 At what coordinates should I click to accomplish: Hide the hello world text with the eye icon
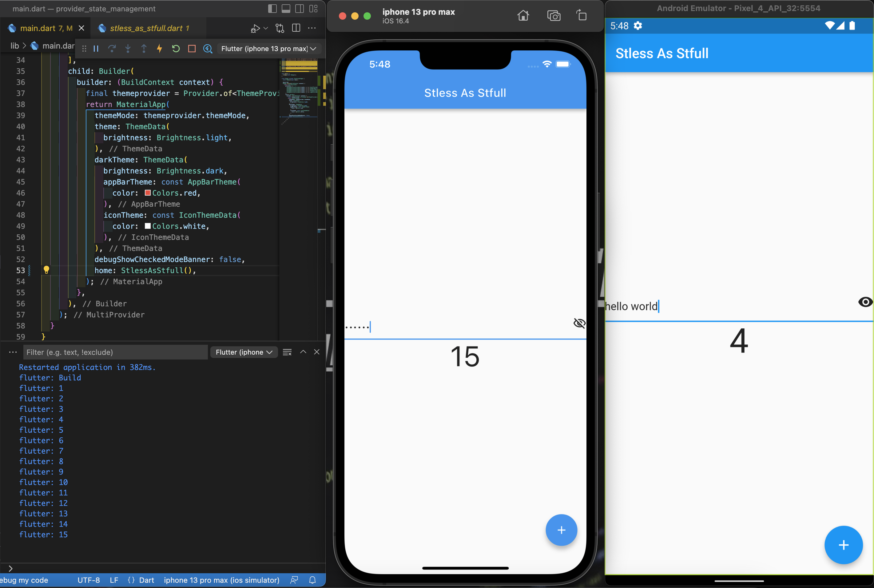coord(865,302)
